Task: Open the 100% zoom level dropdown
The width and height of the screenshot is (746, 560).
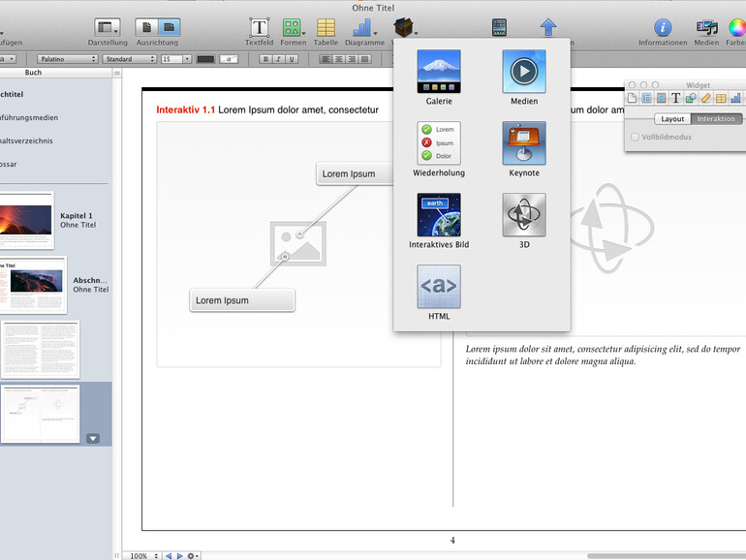Action: [142, 556]
